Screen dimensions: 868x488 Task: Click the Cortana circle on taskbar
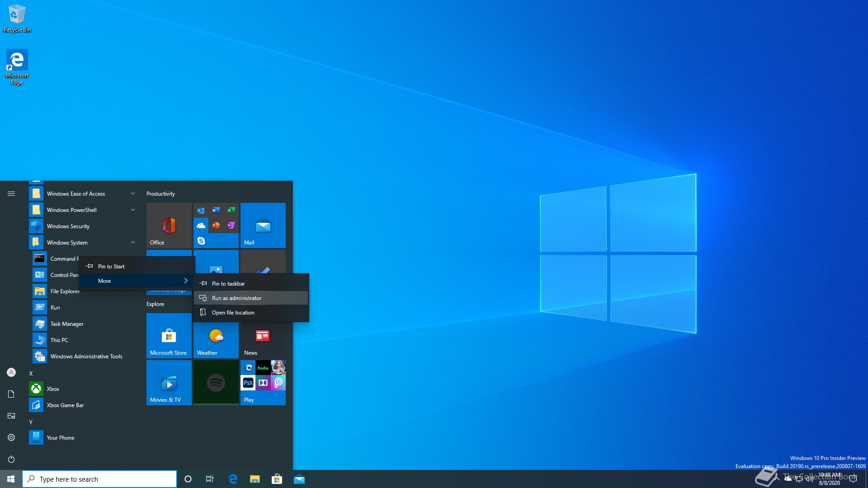pos(188,479)
